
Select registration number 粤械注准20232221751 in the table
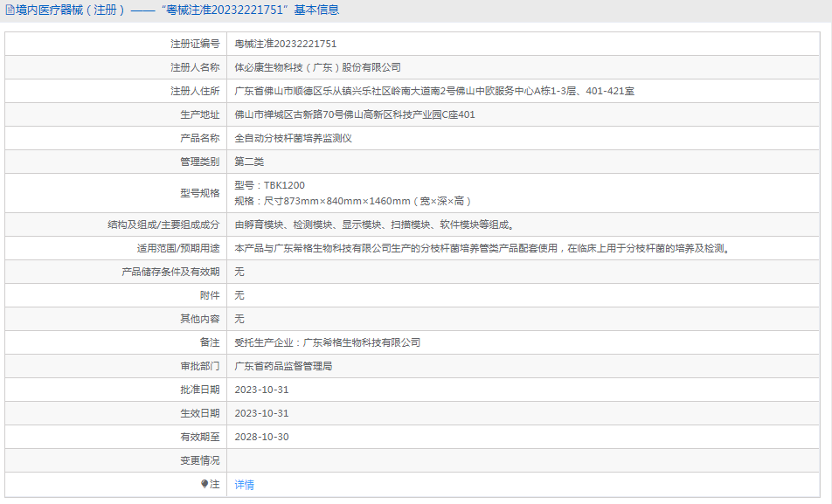pos(286,44)
